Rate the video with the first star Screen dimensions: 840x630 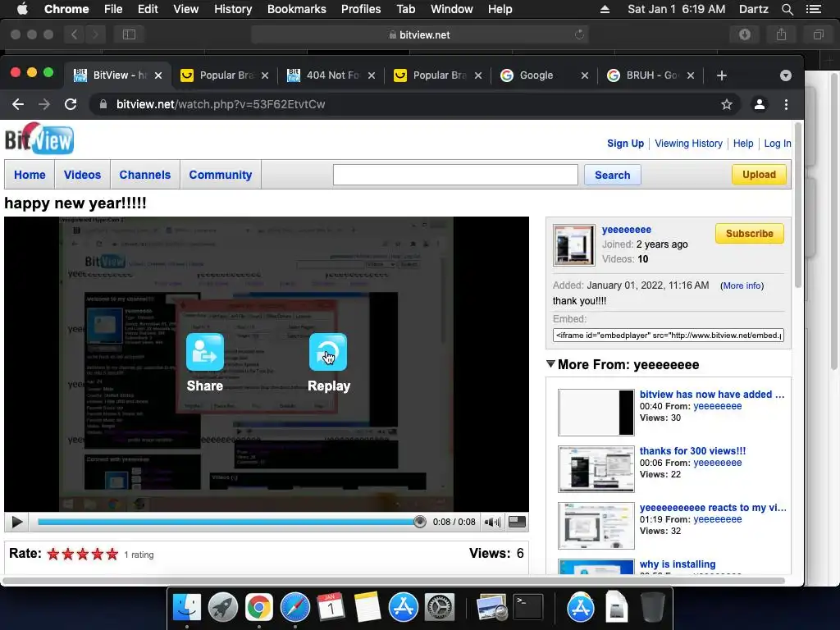point(53,554)
